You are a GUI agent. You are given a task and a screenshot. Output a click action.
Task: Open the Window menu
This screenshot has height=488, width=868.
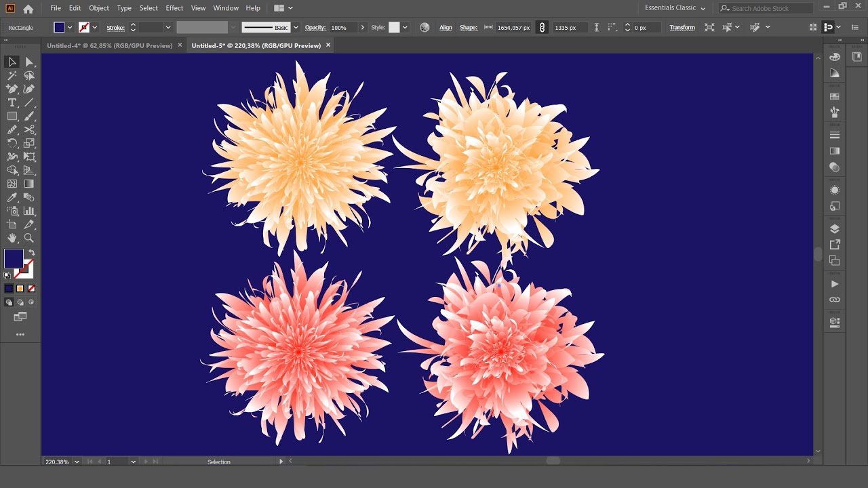[226, 8]
